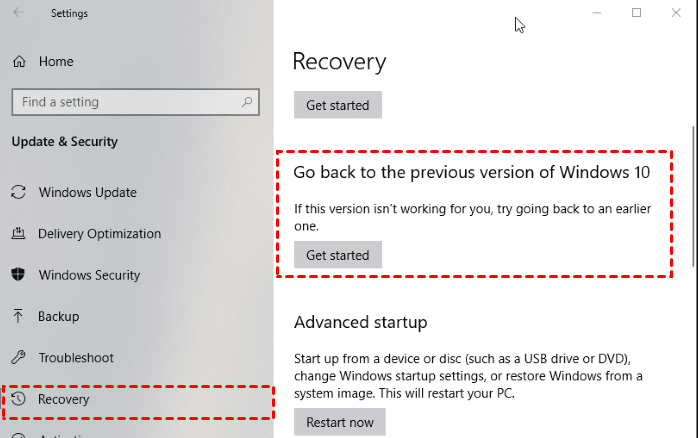698x438 pixels.
Task: Select the Recovery menu item
Action: tap(64, 399)
